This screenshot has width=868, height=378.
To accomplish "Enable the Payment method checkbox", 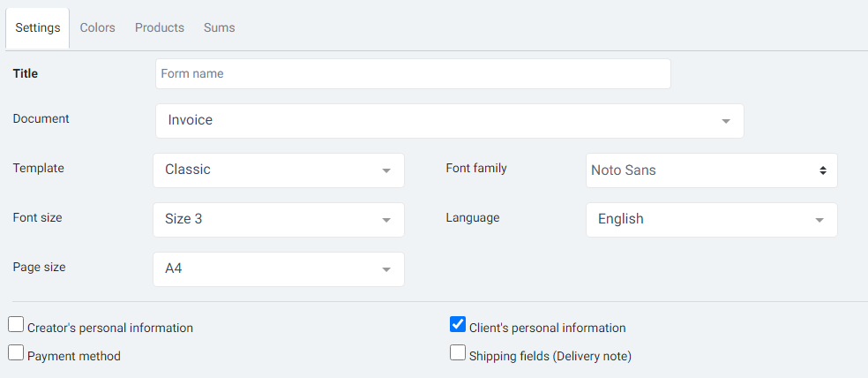I will tap(16, 353).
